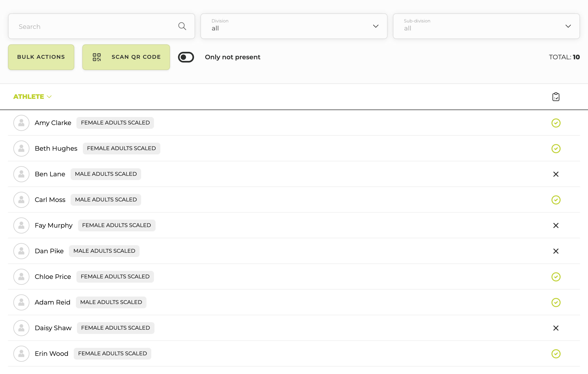
Task: Mark Dan Pike as present
Action: [x=556, y=251]
